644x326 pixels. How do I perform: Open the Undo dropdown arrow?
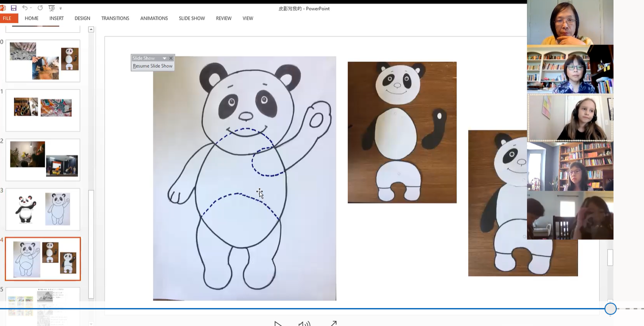click(30, 8)
